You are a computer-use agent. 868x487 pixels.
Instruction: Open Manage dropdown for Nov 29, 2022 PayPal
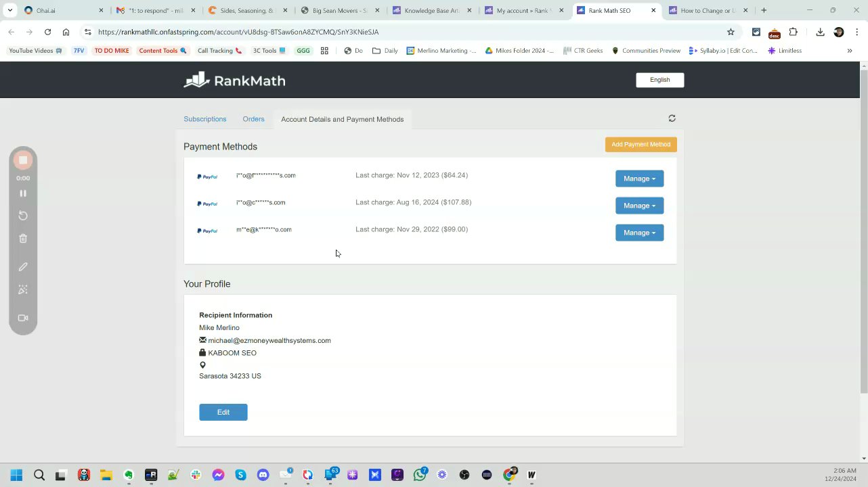tap(639, 233)
